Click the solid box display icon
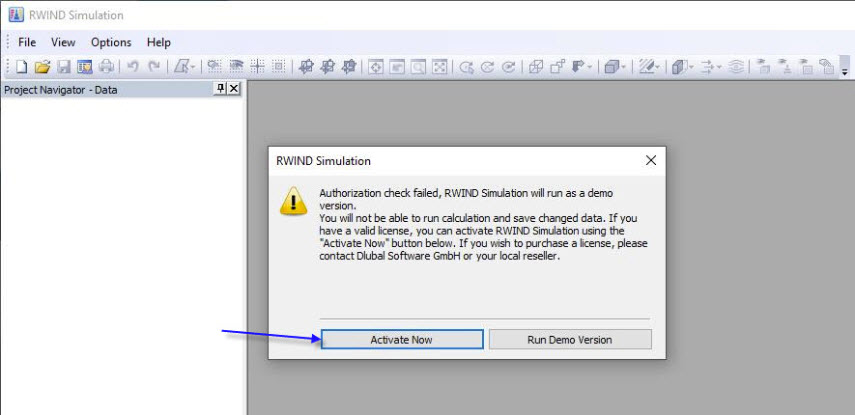Screen dimensions: 855x415 (611, 67)
